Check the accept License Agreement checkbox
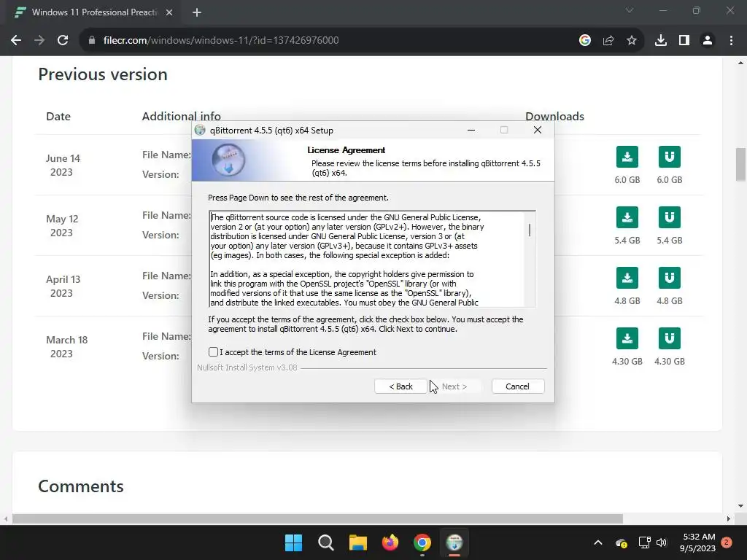This screenshot has height=560, width=747. [x=213, y=352]
